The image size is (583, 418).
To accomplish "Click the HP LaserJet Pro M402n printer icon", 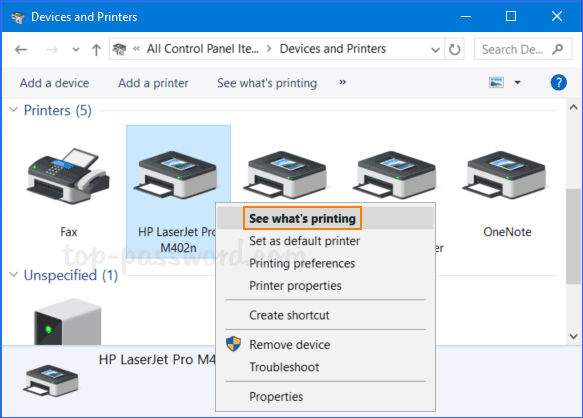I will pos(175,175).
